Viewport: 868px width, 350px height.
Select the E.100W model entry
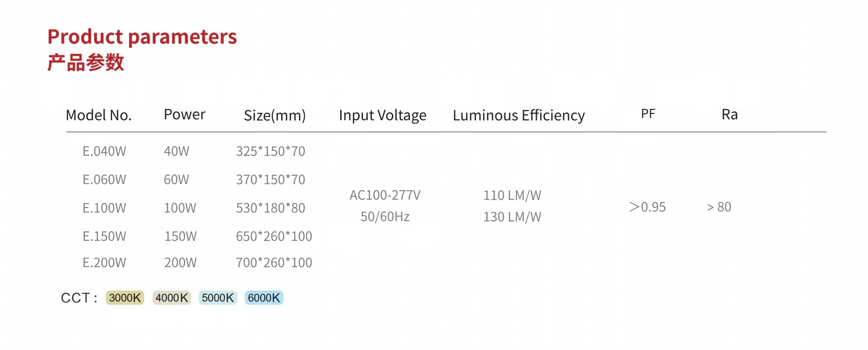click(104, 208)
